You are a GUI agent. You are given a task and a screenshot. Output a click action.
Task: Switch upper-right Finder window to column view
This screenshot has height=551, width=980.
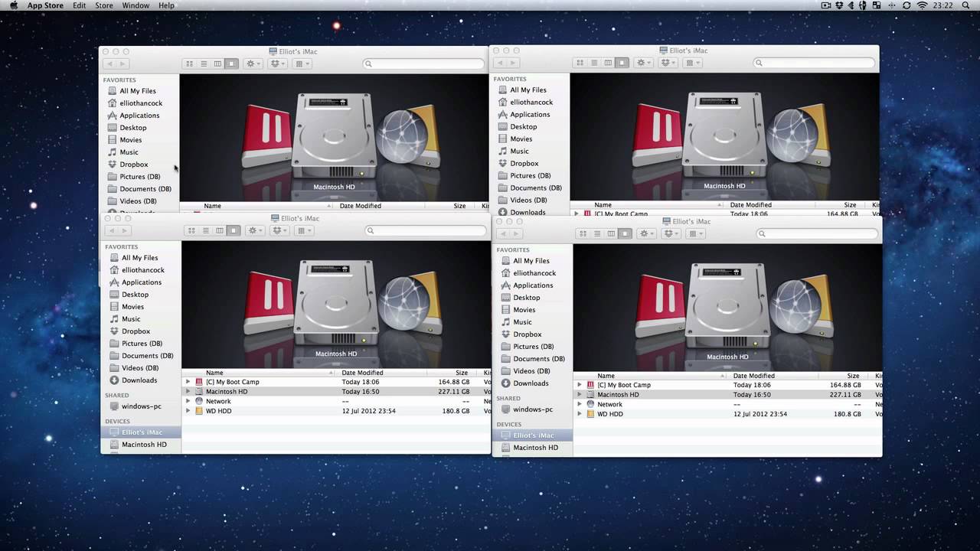pos(608,63)
